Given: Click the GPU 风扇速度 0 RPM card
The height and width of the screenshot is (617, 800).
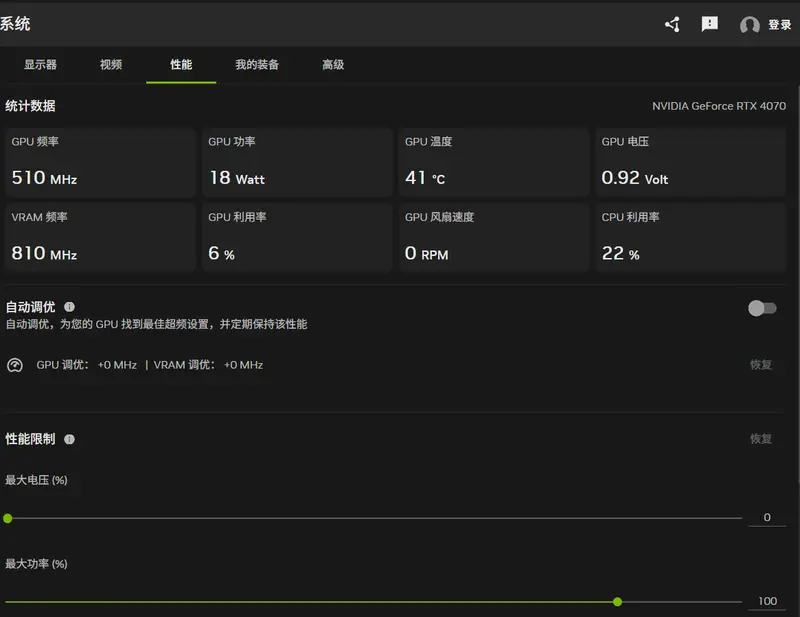Looking at the screenshot, I should tap(494, 238).
